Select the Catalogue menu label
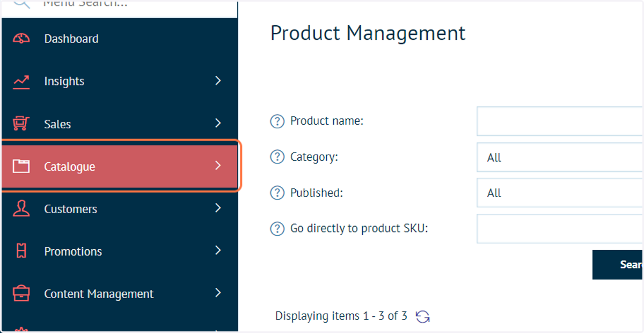The image size is (644, 333). (x=70, y=166)
